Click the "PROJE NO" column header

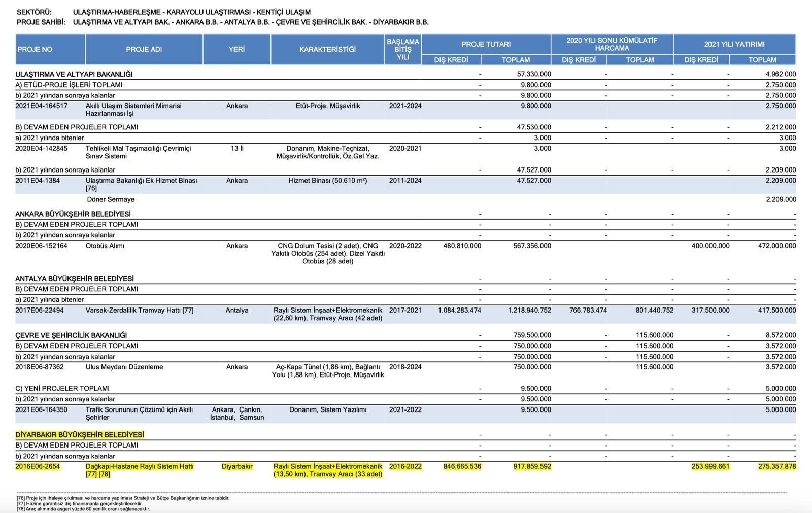click(50, 49)
